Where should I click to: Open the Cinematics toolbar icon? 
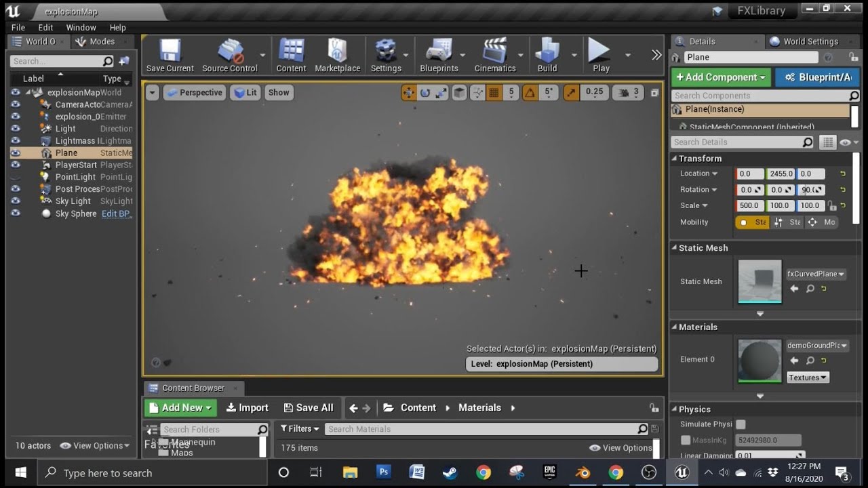tap(494, 55)
